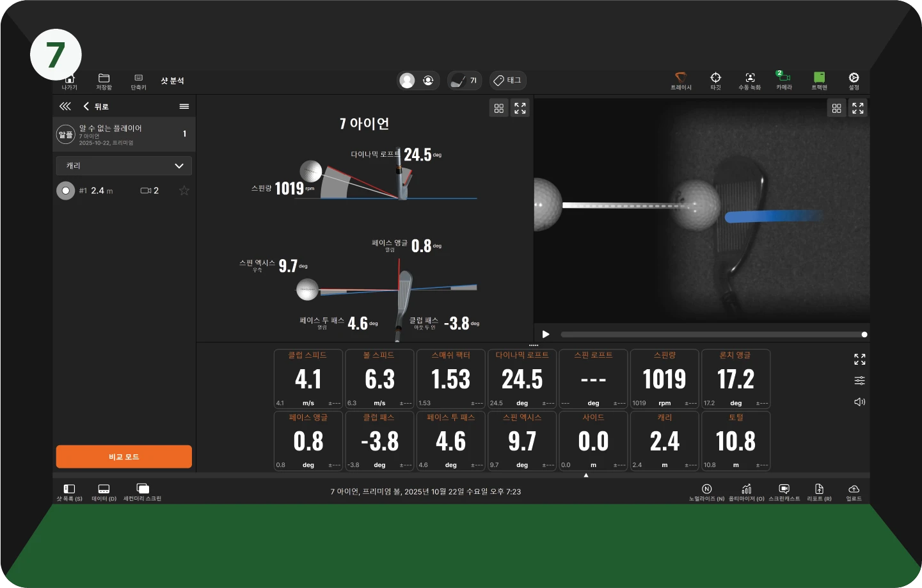Select the 클럽 스피드 tile
This screenshot has height=588, width=922.
308,379
